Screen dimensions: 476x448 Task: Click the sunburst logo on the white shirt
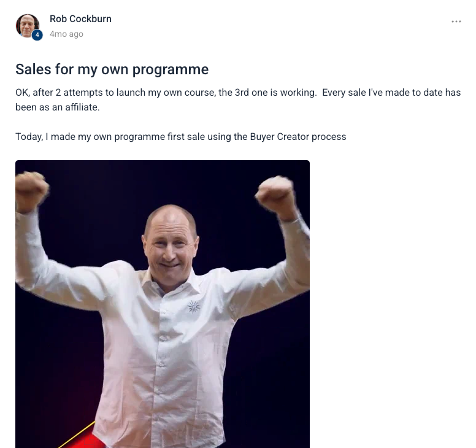(x=194, y=307)
